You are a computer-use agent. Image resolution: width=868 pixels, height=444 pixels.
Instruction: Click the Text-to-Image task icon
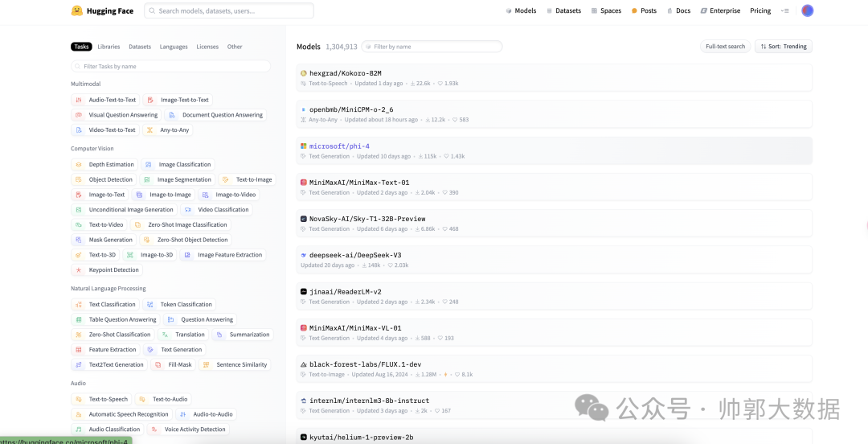click(226, 179)
